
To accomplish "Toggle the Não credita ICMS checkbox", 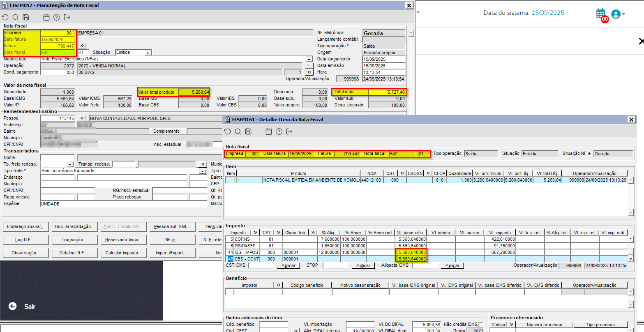I will pos(481,325).
